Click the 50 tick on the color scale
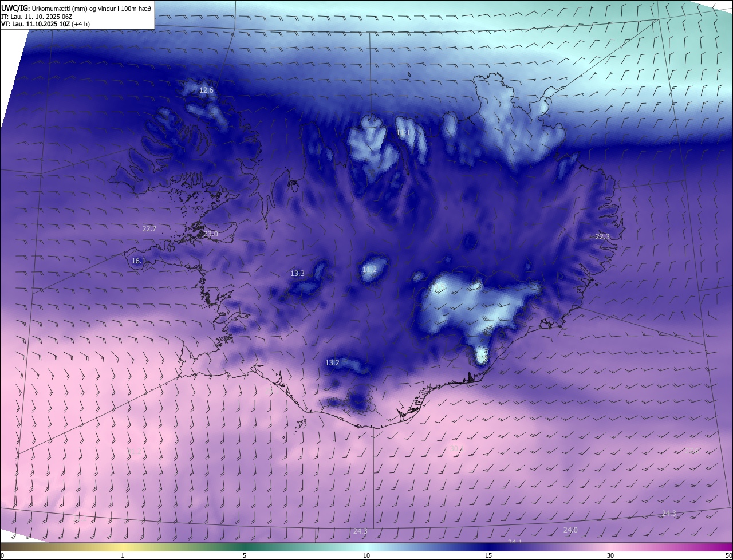Viewport: 733px width, 560px height. click(x=728, y=556)
